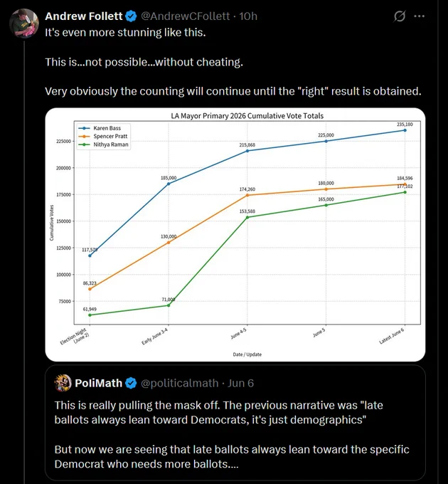Click the Nithya Raman legend entry
This screenshot has height=484, width=448.
(104, 144)
